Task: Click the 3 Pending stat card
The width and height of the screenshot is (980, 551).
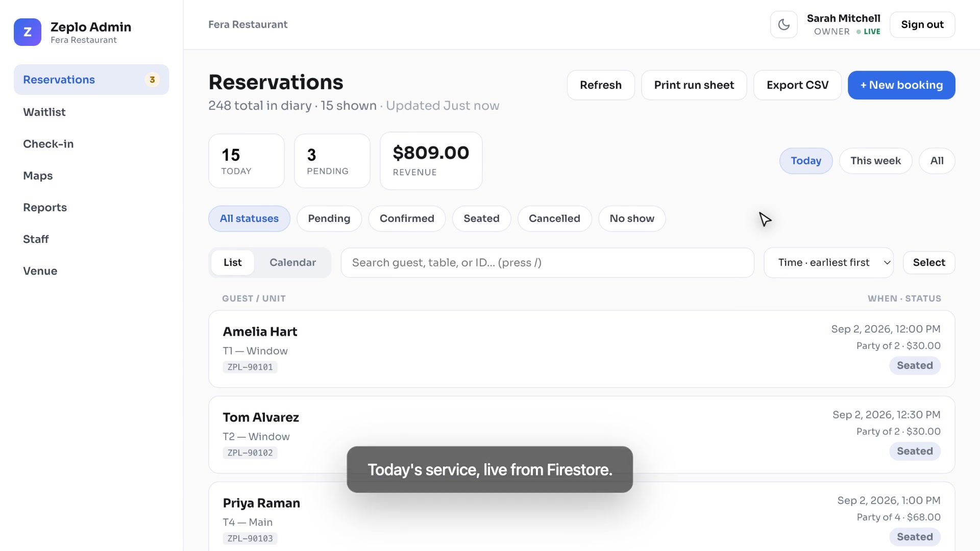Action: pos(332,161)
